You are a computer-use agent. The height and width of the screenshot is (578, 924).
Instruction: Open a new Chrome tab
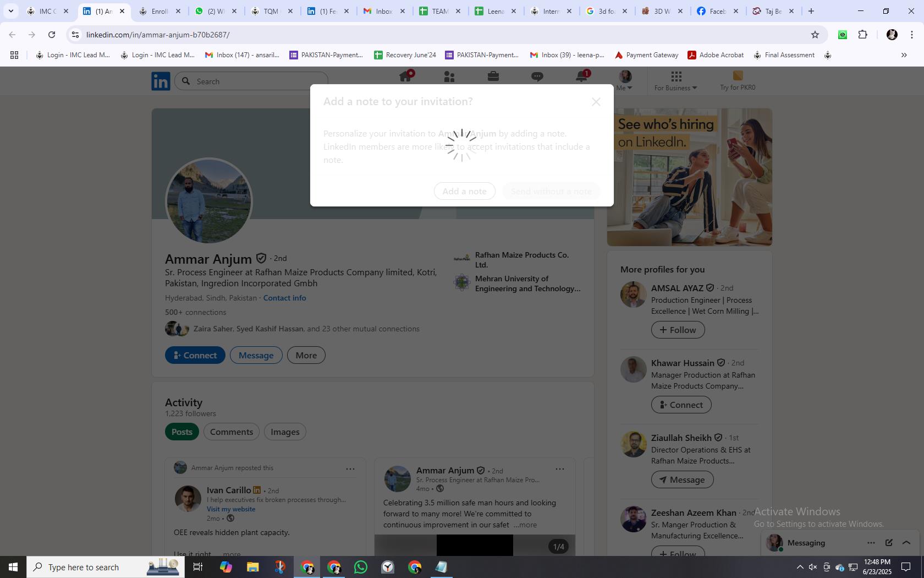pos(811,11)
